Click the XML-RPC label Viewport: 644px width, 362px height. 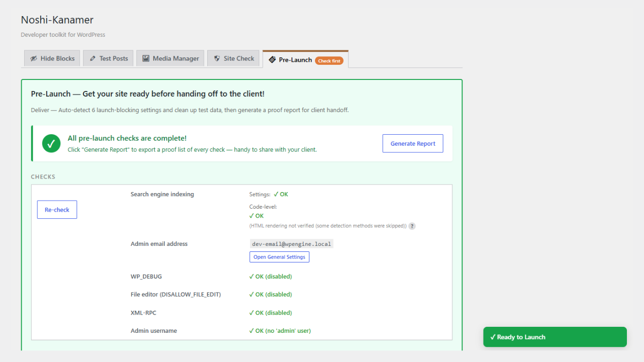143,313
